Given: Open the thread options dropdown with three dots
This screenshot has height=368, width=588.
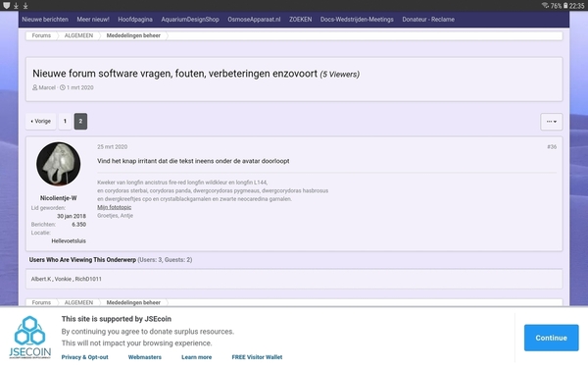Looking at the screenshot, I should point(551,122).
